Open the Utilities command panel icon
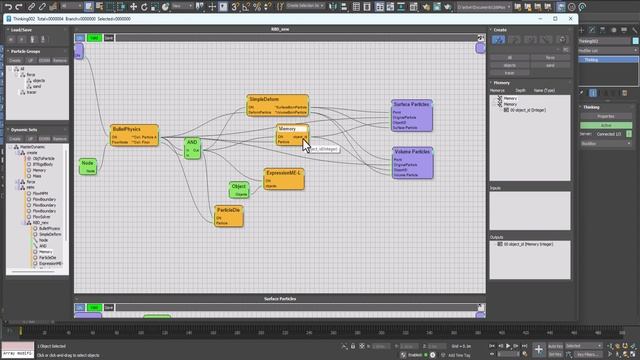Viewport: 640px width, 360px height. [x=635, y=30]
